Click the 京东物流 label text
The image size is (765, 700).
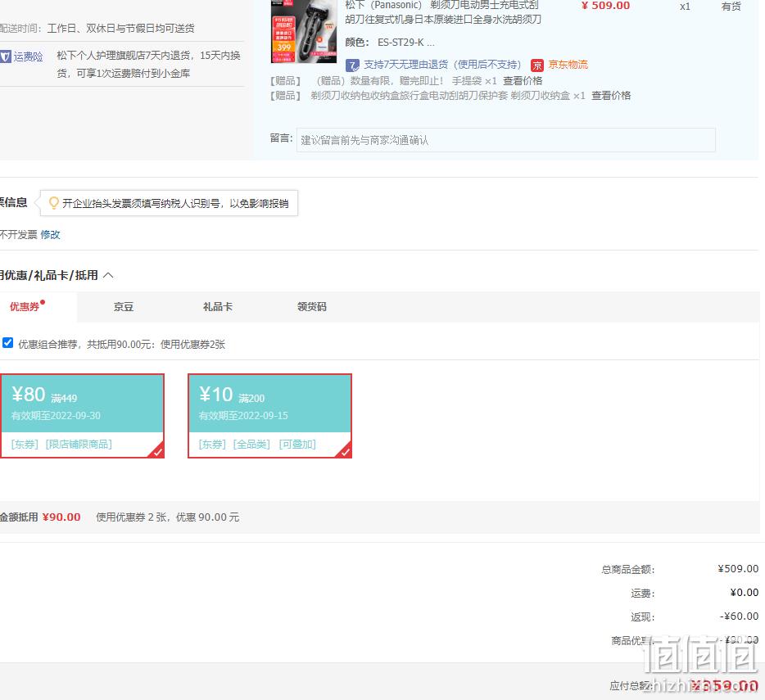[x=568, y=65]
